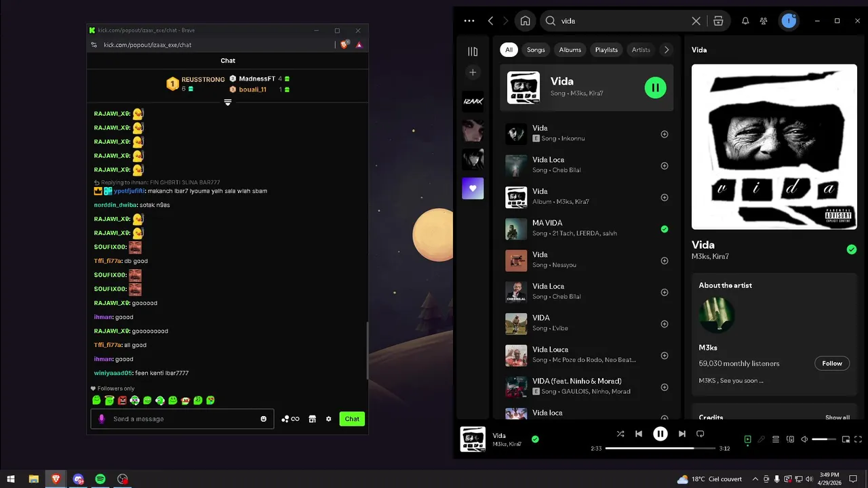Viewport: 868px width, 488px height.
Task: Open Connect to a device icon
Action: (x=790, y=439)
